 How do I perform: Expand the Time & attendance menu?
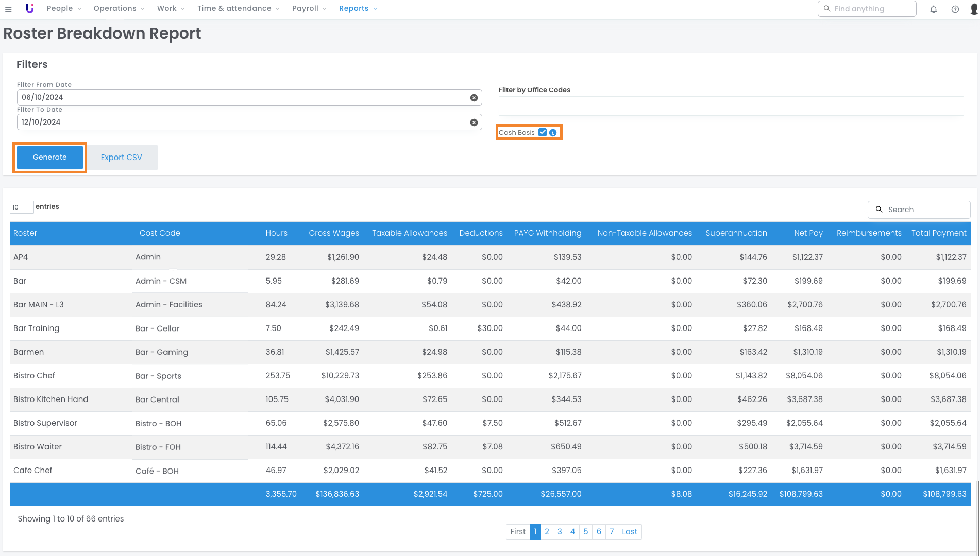[x=238, y=9]
